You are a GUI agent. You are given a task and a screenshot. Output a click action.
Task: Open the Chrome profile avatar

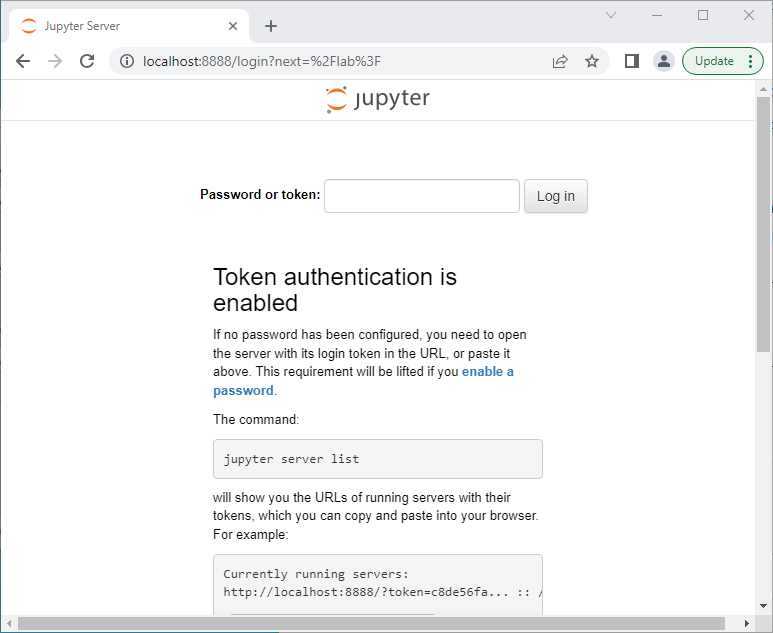[664, 61]
